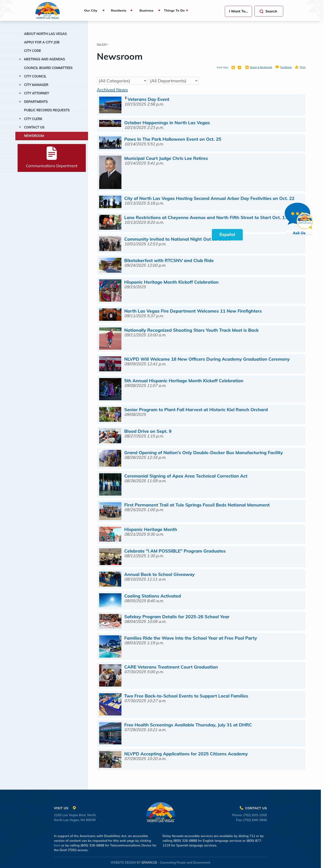The height and width of the screenshot is (868, 324).
Task: Click the Communications Department document icon
Action: 51,153
